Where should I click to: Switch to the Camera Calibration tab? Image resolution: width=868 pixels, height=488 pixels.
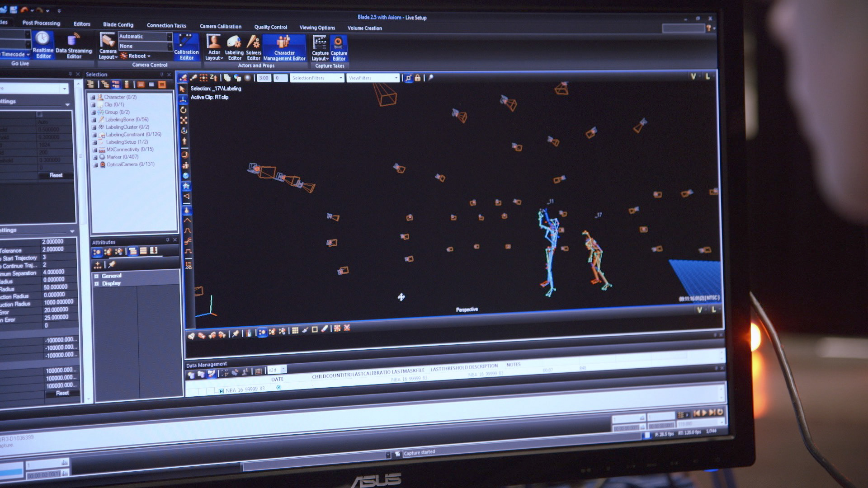click(220, 26)
